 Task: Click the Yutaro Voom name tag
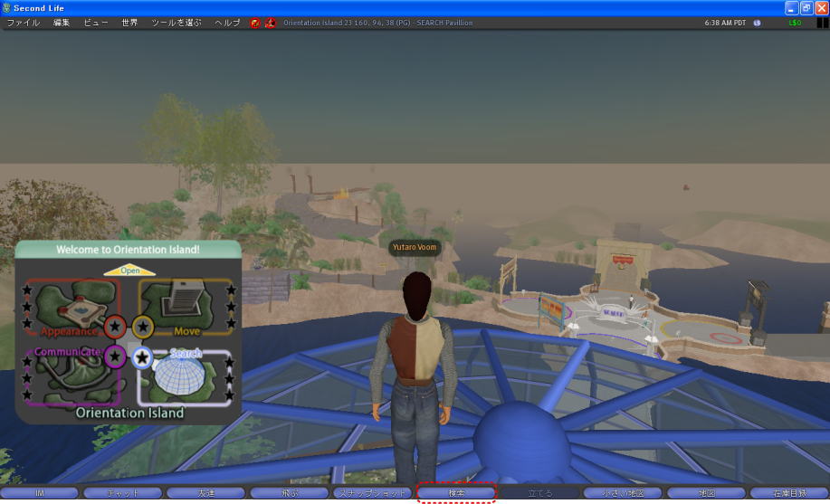(415, 247)
